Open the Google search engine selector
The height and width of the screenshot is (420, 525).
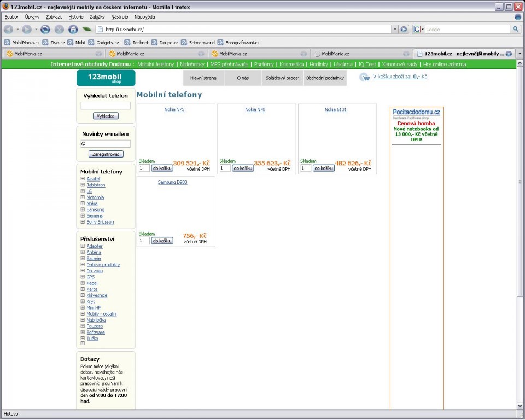click(418, 30)
